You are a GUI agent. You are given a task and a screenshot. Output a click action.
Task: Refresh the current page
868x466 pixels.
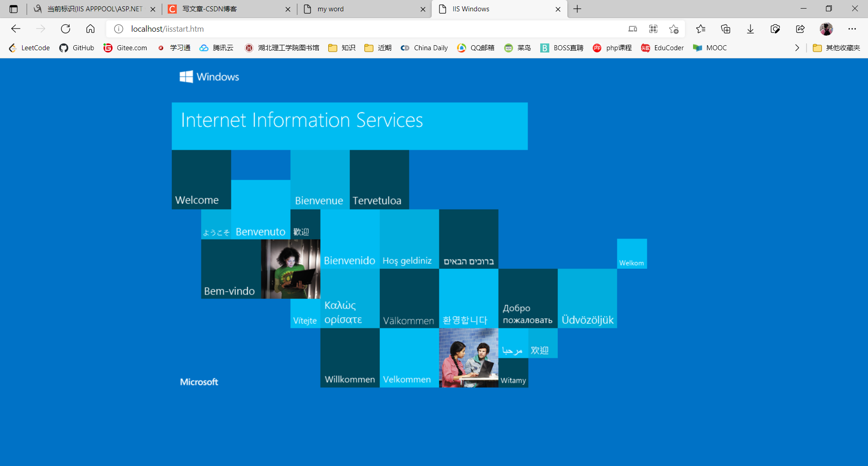(66, 29)
